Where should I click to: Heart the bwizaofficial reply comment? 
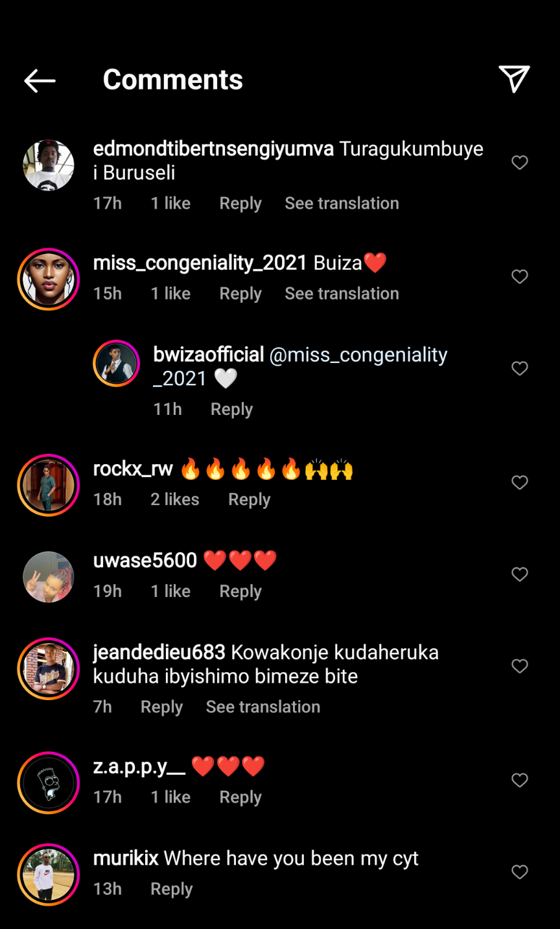520,368
